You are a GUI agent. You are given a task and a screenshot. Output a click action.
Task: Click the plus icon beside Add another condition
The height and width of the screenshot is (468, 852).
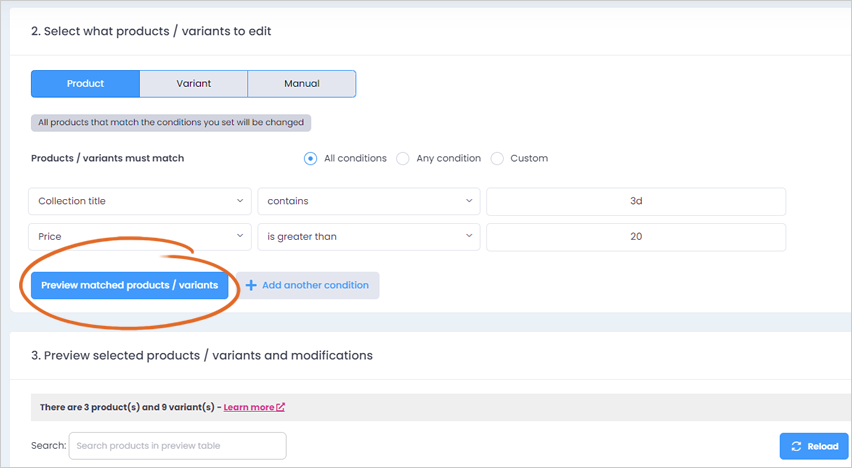point(251,285)
